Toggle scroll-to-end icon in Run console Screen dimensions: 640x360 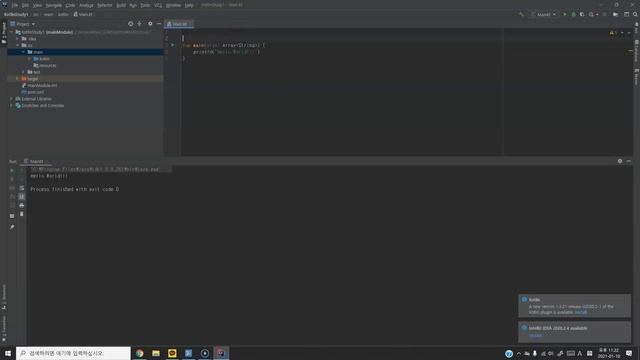(x=22, y=196)
